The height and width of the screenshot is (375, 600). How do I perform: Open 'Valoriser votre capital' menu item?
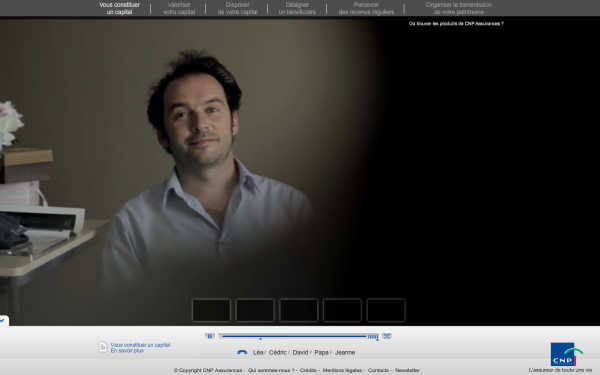click(x=179, y=8)
